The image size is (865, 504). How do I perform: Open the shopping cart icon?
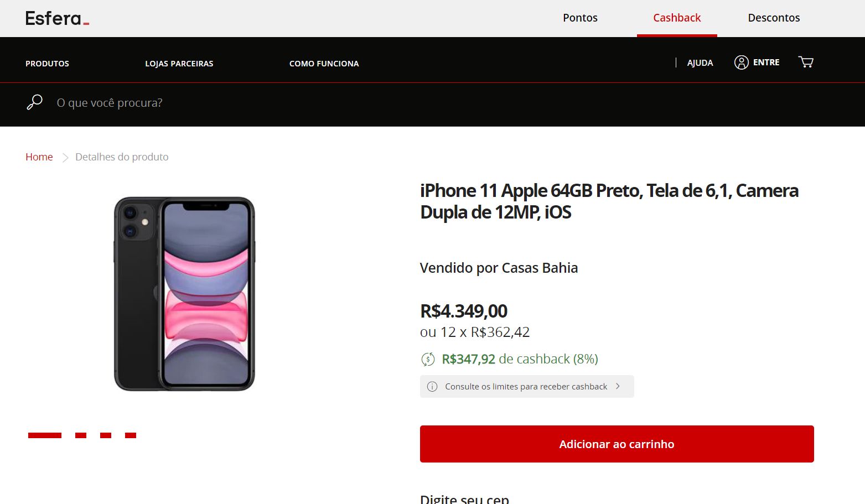coord(806,62)
